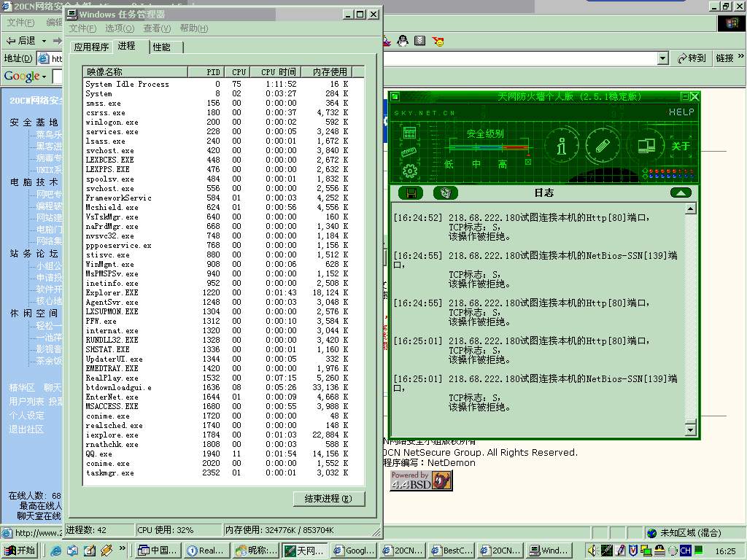
Task: Open the firewall tray icon
Action: click(x=606, y=551)
